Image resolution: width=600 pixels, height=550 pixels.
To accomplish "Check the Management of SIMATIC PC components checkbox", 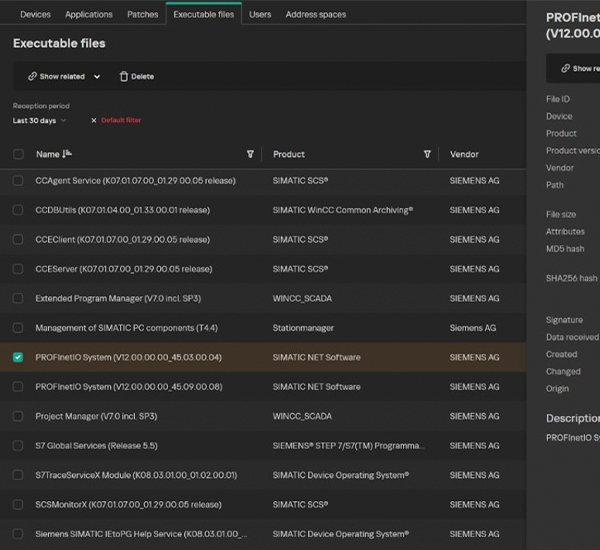I will click(18, 328).
